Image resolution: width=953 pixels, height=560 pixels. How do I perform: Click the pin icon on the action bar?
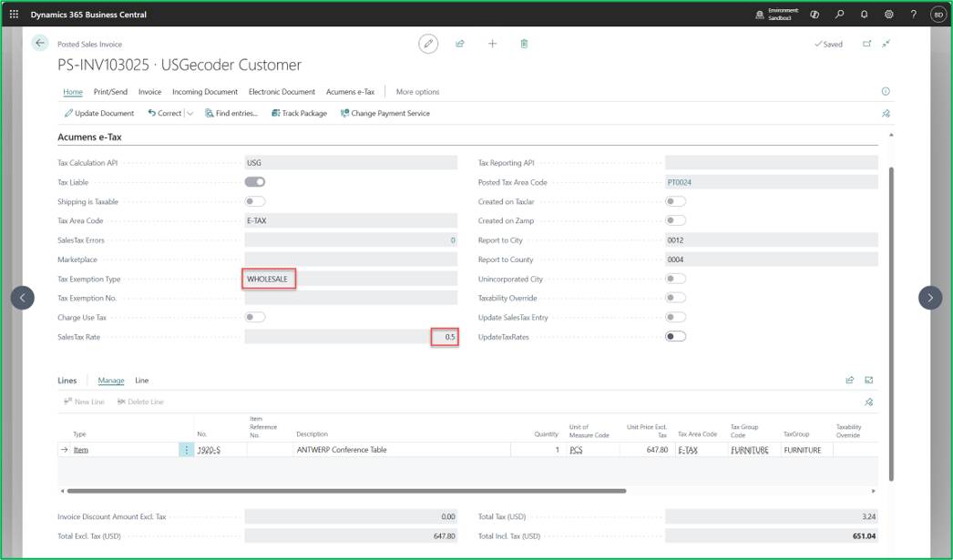[x=886, y=114]
